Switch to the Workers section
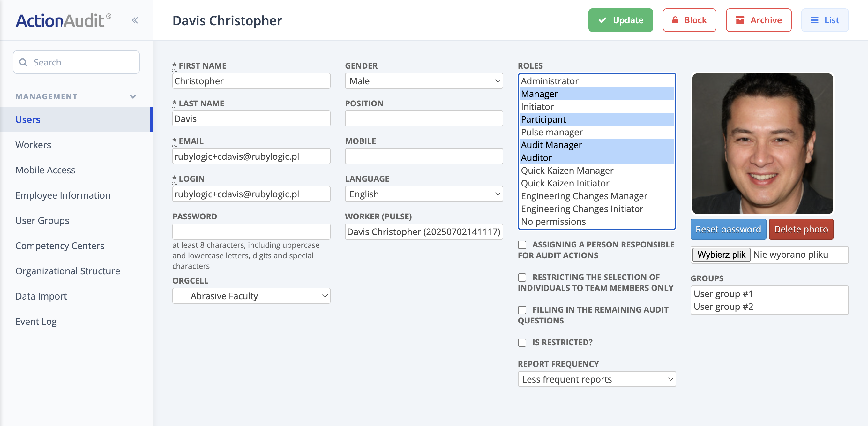The image size is (868, 426). coord(33,145)
